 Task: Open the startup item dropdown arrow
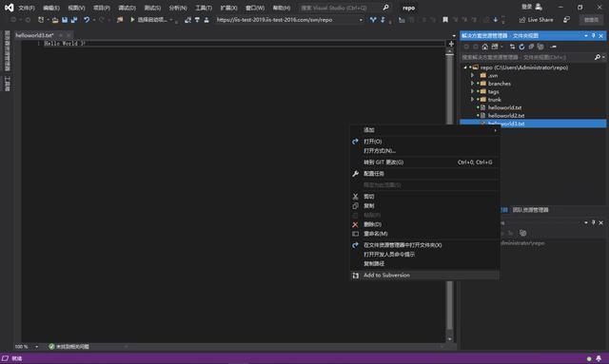pos(171,20)
